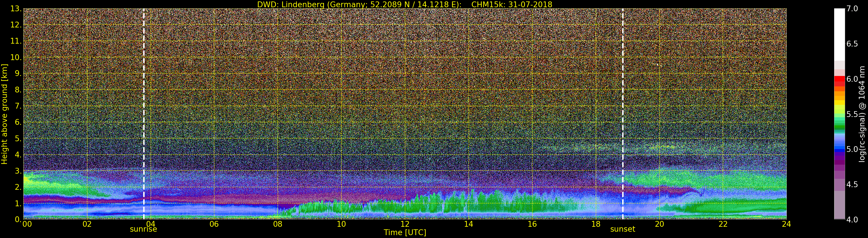Click the 'sunrise' label below the axis

pyautogui.click(x=143, y=229)
